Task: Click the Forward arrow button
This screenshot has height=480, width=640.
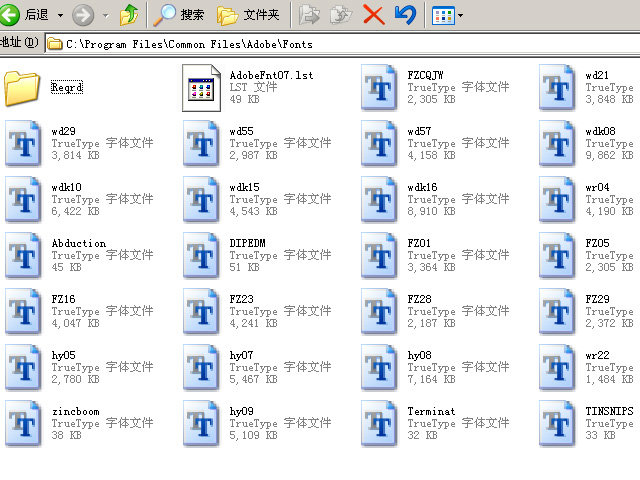Action: 83,16
